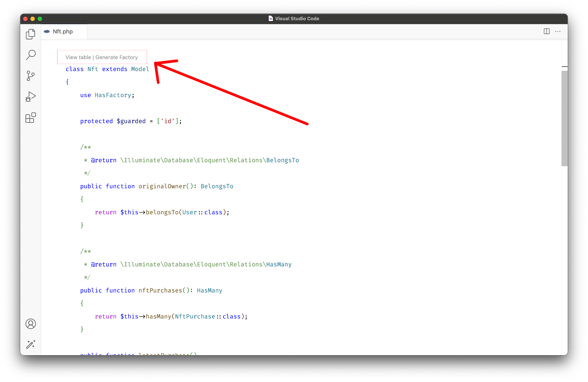Open the More Actions ellipsis menu
Image resolution: width=588 pixels, height=382 pixels.
tap(558, 31)
